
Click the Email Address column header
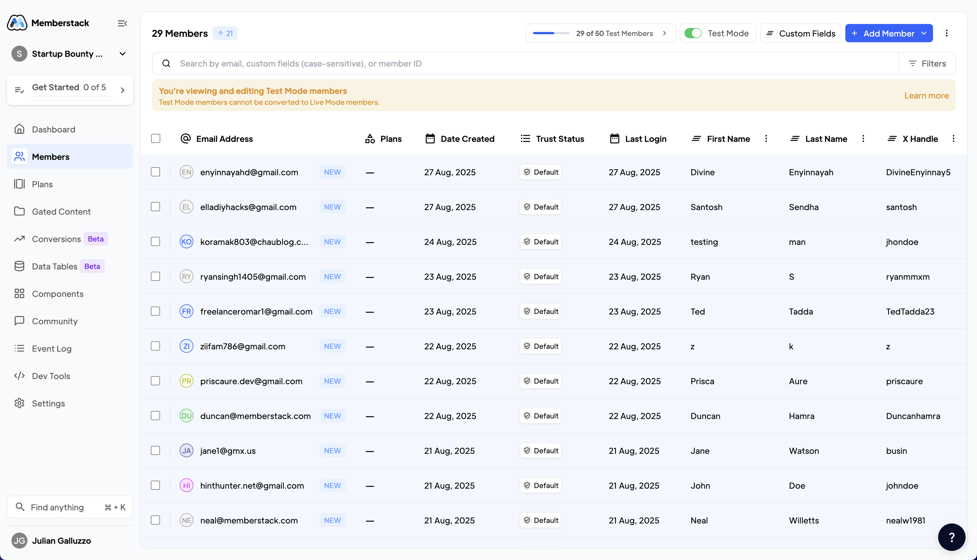click(x=217, y=139)
